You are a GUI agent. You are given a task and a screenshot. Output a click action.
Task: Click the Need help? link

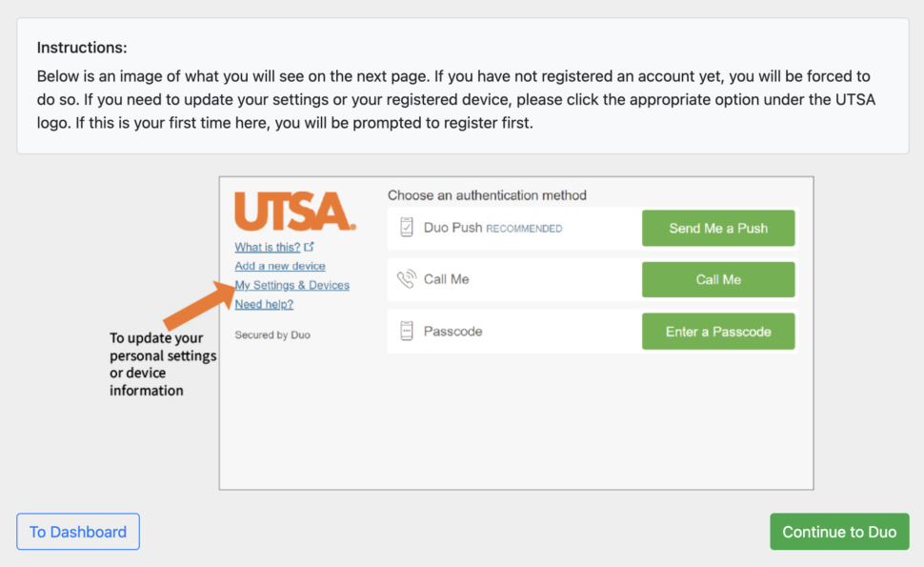pos(264,304)
